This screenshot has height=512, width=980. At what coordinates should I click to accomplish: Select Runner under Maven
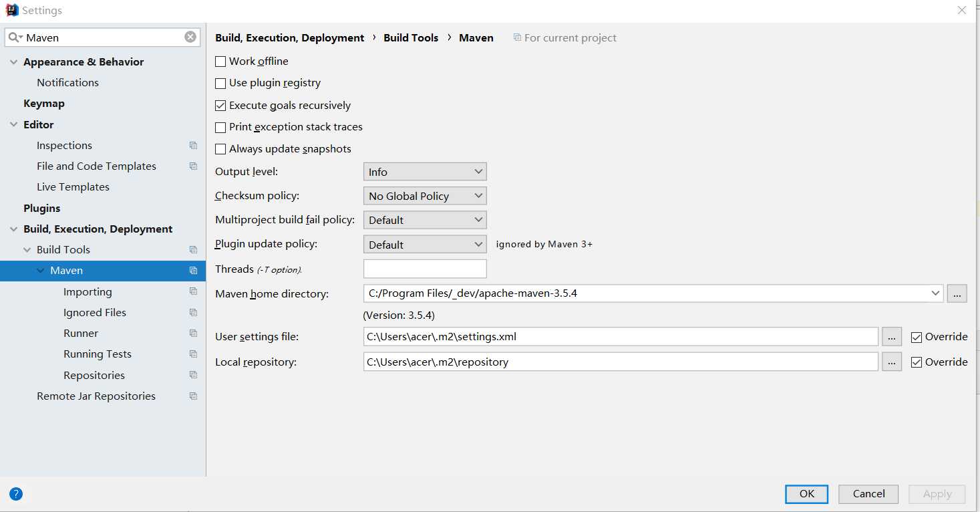(81, 334)
